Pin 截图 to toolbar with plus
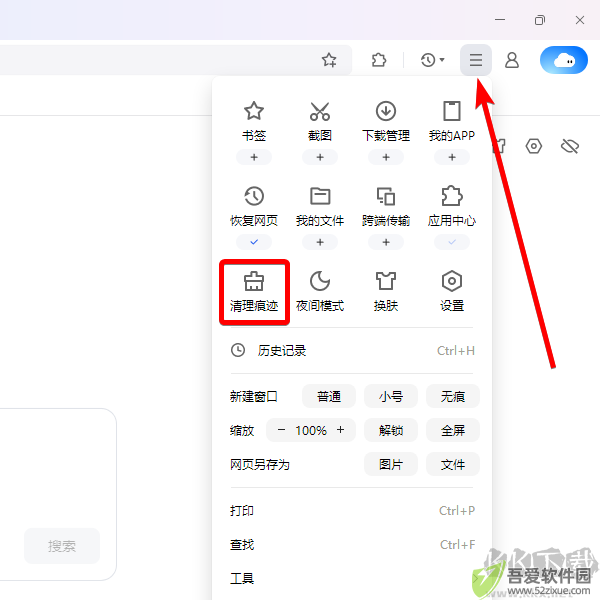 click(320, 157)
